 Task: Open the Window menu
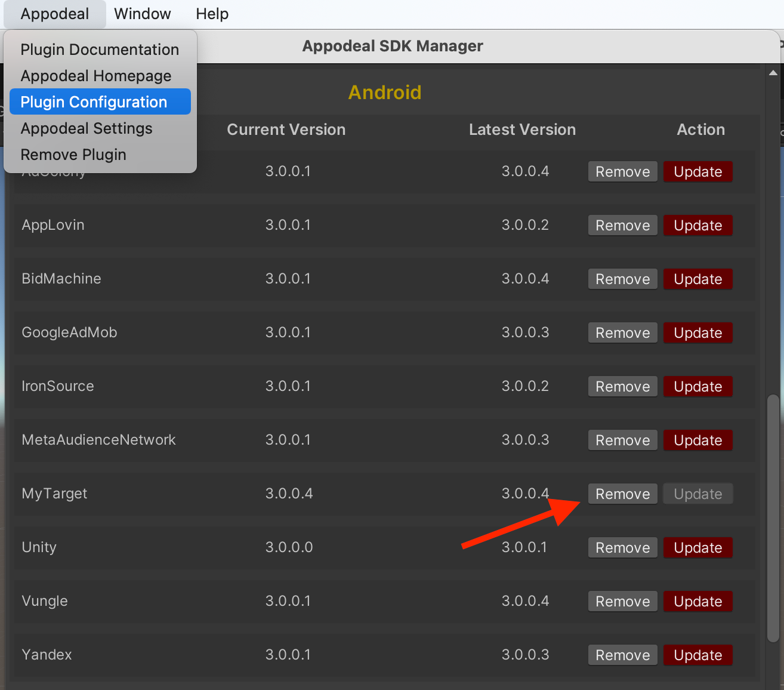142,14
